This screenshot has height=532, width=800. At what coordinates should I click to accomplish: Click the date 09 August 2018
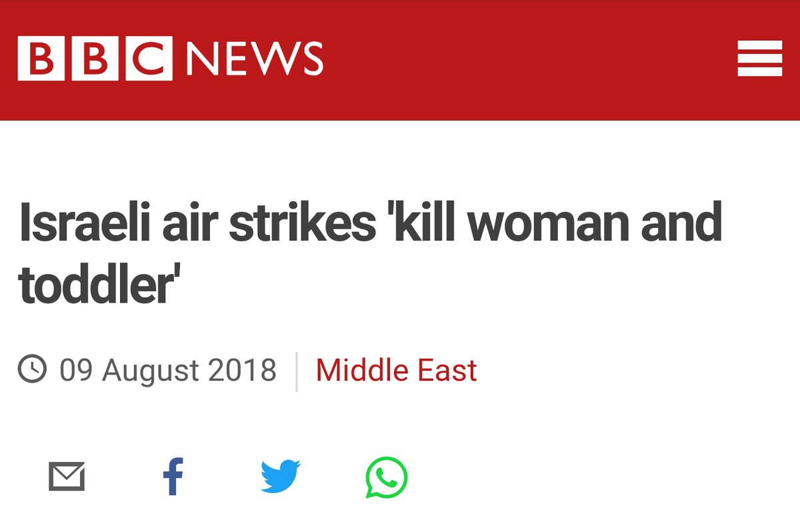[x=168, y=370]
